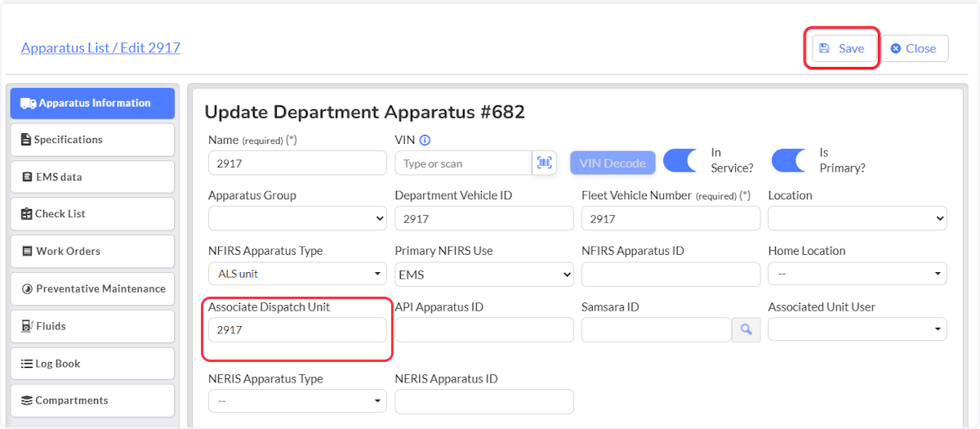980x429 pixels.
Task: Close the apparatus edit form
Action: (x=915, y=48)
